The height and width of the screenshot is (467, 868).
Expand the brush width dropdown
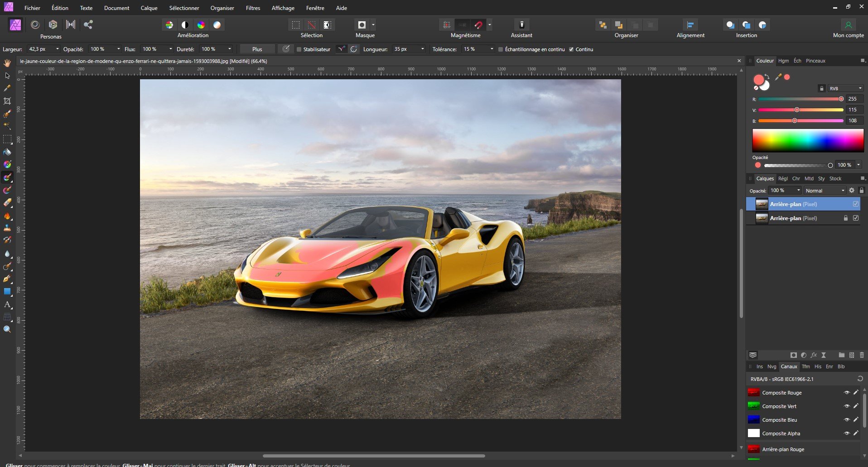[58, 49]
